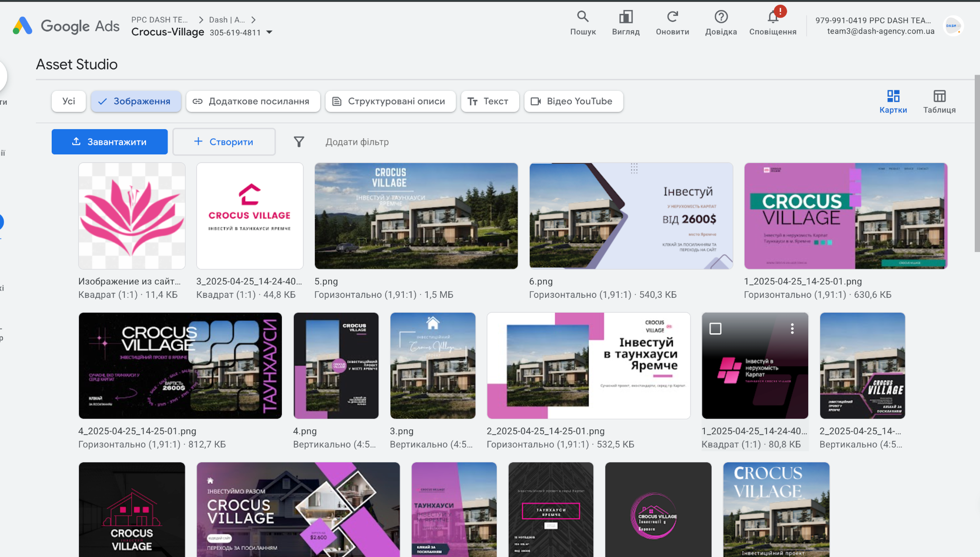The width and height of the screenshot is (980, 557).
Task: Expand the PPC DASH TE... breadcrumb chevron
Action: (x=200, y=20)
